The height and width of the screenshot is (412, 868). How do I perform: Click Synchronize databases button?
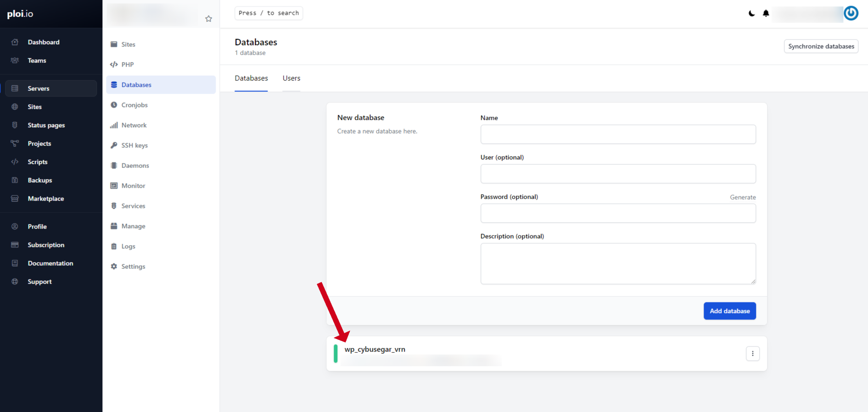[x=821, y=46]
